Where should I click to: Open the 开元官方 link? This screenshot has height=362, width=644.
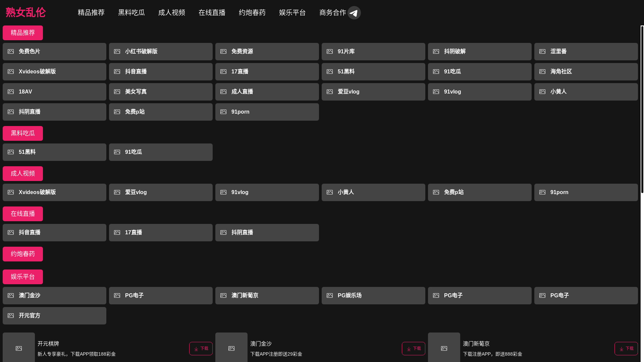pyautogui.click(x=54, y=316)
